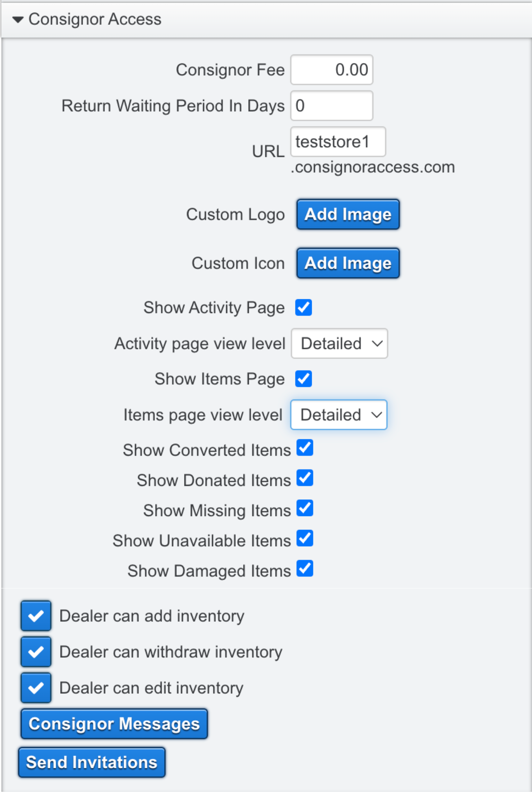This screenshot has width=532, height=793.
Task: Click the Return Waiting Period In Days field
Action: pos(332,106)
